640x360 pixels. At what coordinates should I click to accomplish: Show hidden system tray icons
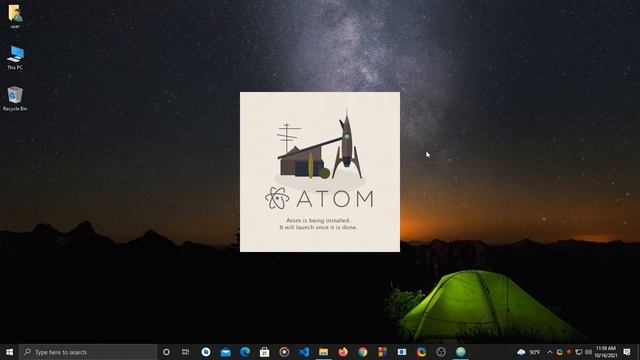click(550, 352)
